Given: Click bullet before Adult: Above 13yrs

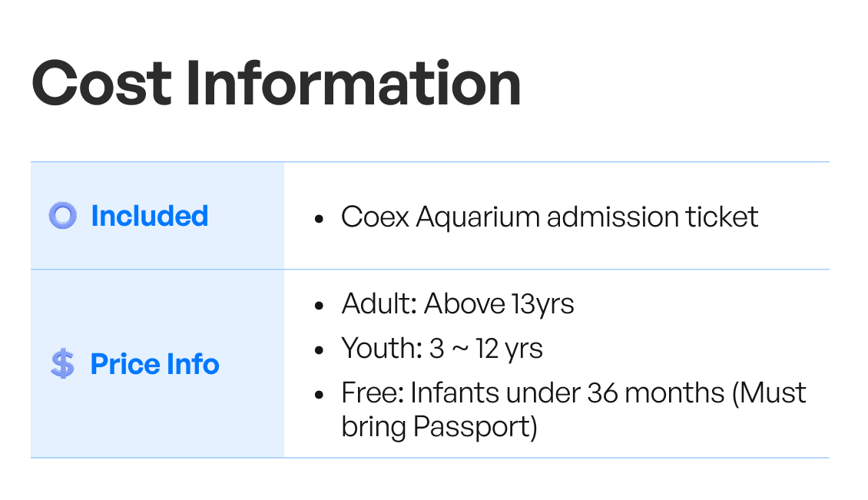Looking at the screenshot, I should point(318,306).
